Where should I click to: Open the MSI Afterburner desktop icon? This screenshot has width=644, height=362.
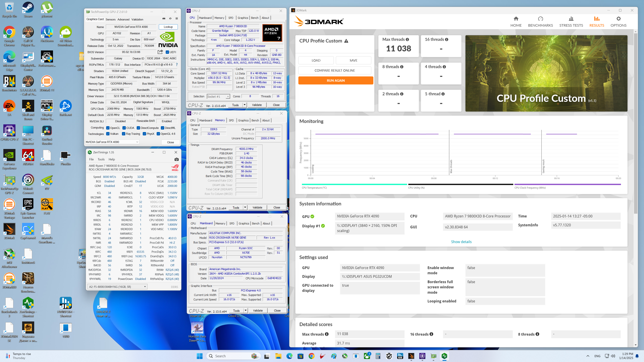9,259
